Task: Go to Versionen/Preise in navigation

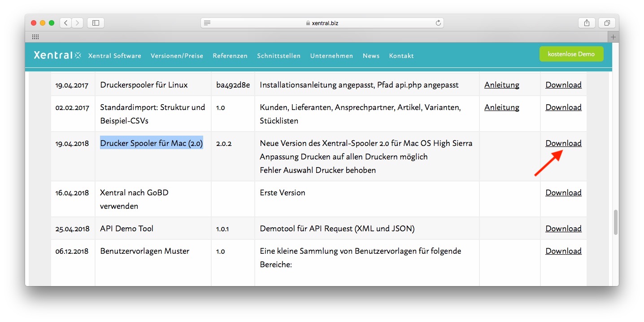Action: coord(177,56)
